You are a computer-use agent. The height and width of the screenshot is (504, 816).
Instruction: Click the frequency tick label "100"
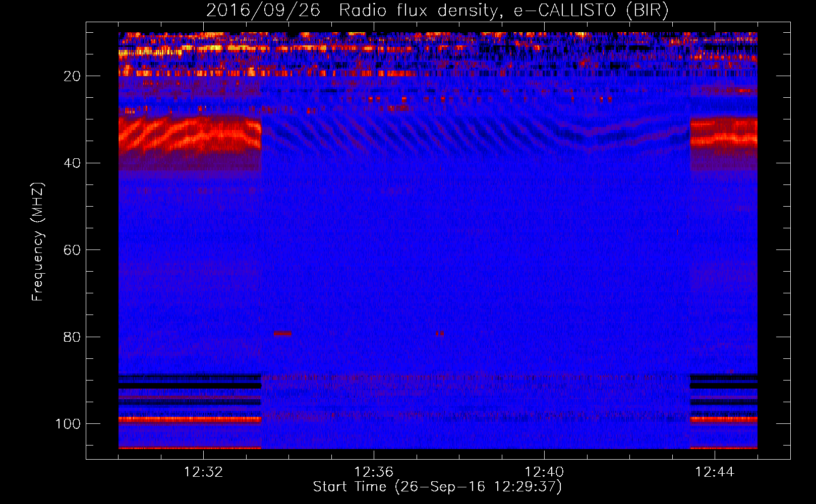point(68,424)
